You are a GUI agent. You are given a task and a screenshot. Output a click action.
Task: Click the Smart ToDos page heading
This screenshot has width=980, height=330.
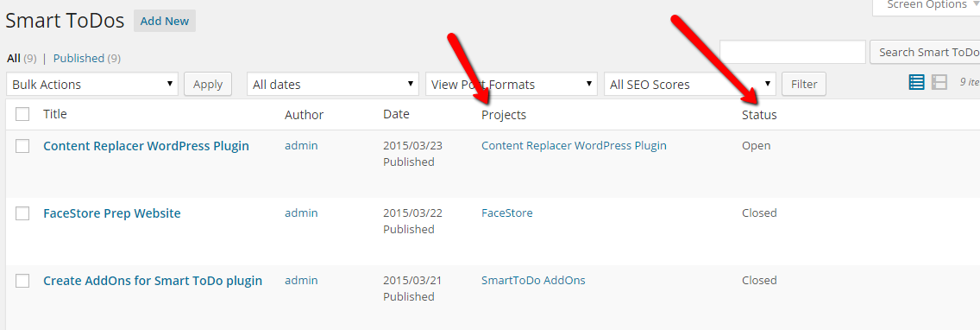pos(65,21)
